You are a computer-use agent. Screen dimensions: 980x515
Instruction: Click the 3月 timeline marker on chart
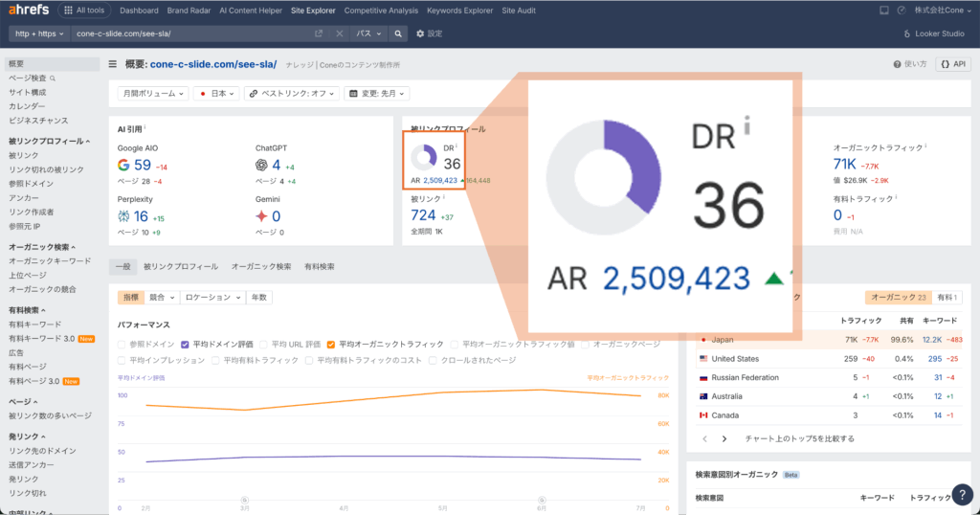pyautogui.click(x=244, y=500)
